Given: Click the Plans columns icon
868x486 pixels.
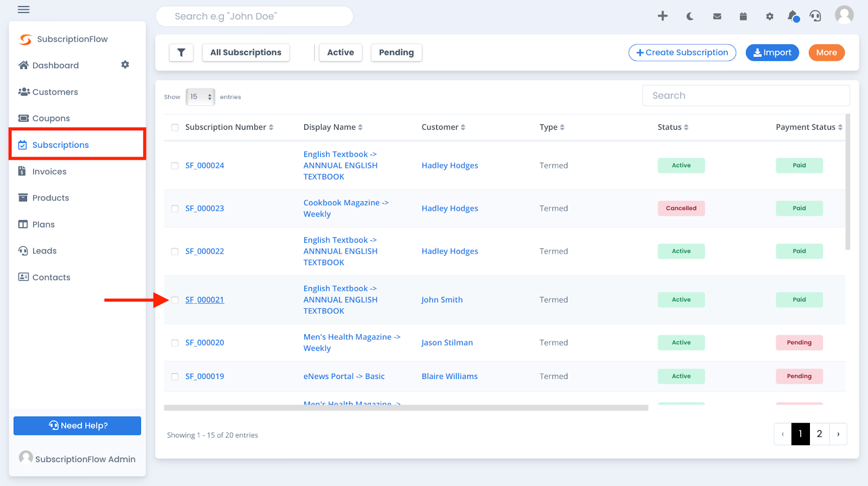Looking at the screenshot, I should pos(23,224).
